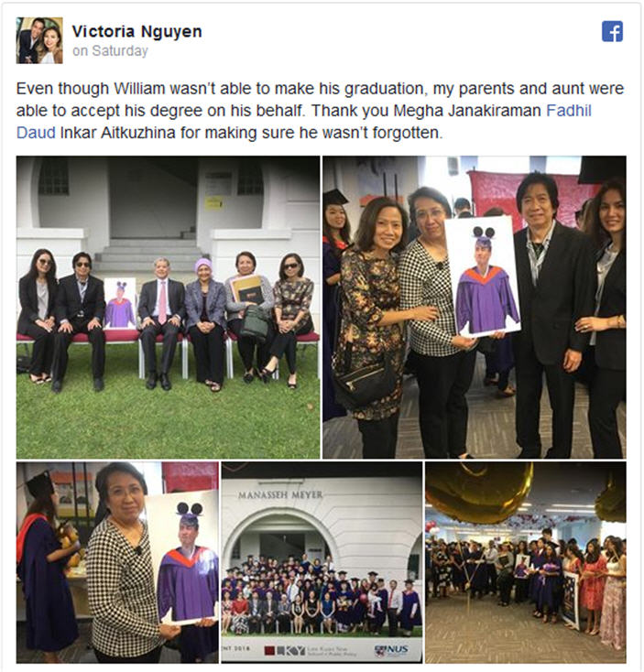Viewport: 644px width, 672px height.
Task: Open the Fadhil tagged name link
Action: click(569, 111)
